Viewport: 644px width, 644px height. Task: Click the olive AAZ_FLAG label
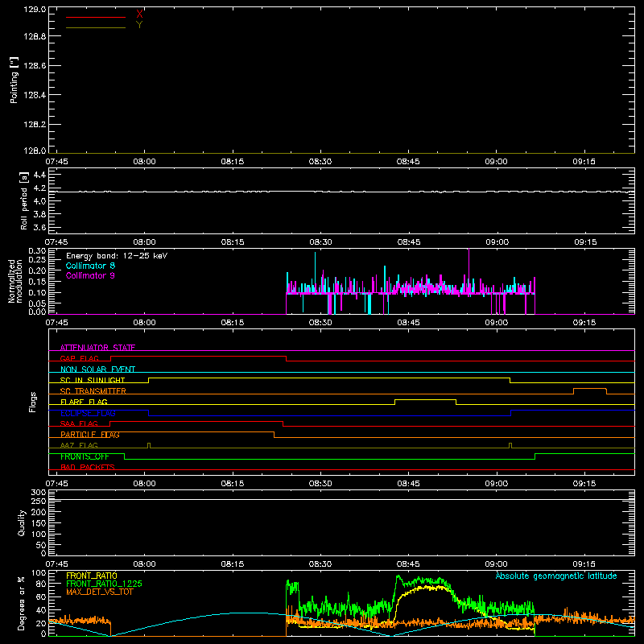79,445
